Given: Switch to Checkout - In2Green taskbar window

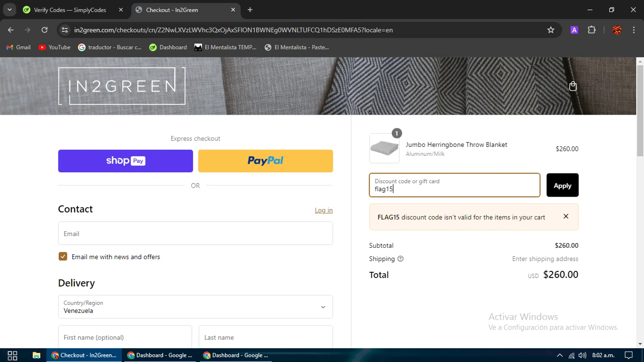Looking at the screenshot, I should pyautogui.click(x=84, y=355).
